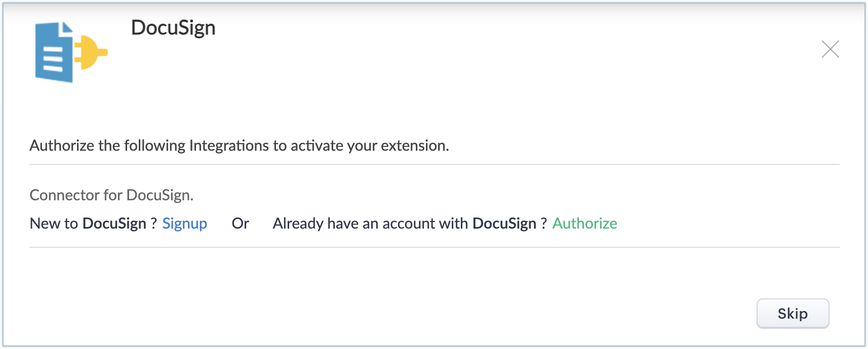868x349 pixels.
Task: Click the question mark before Signup
Action: [154, 224]
